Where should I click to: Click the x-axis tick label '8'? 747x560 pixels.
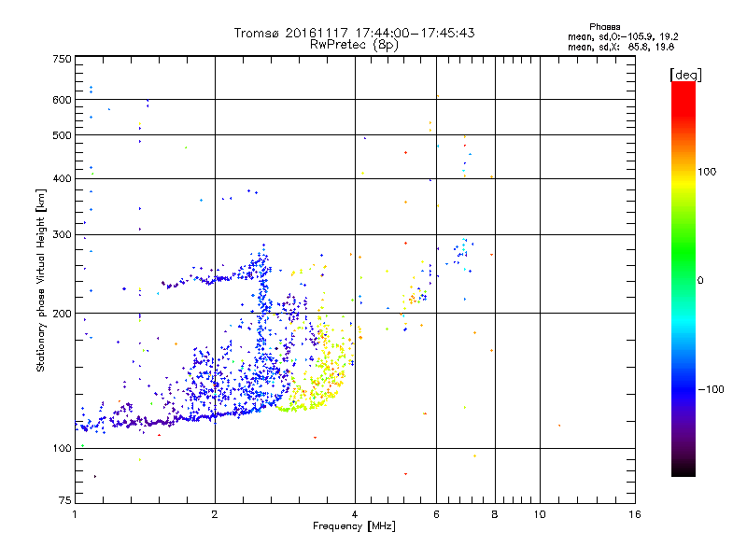tap(495, 514)
